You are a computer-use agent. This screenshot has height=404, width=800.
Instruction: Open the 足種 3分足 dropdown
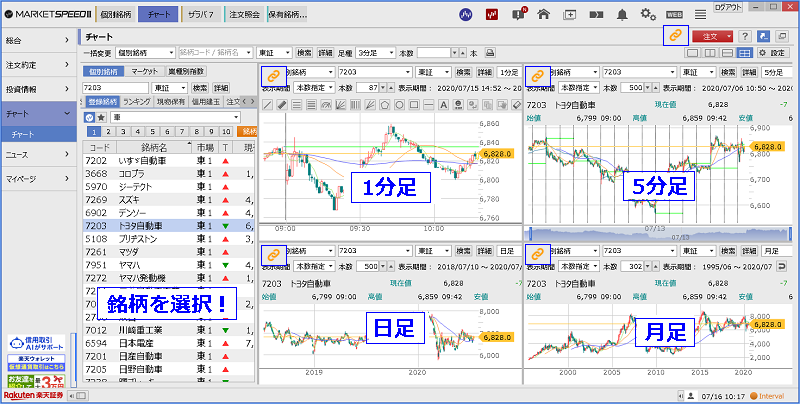tap(376, 53)
